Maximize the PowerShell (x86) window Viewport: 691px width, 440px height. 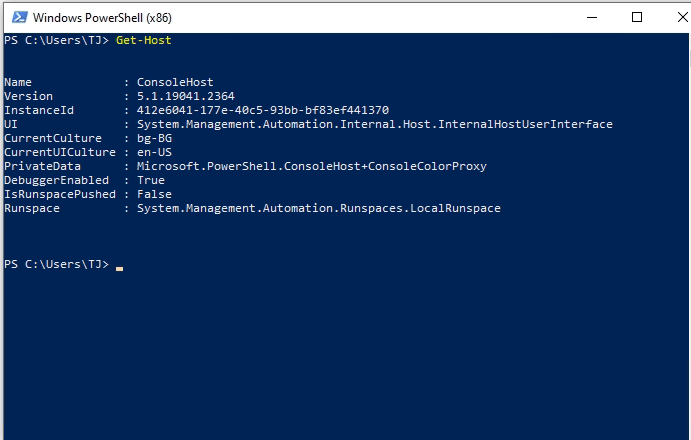pyautogui.click(x=637, y=18)
